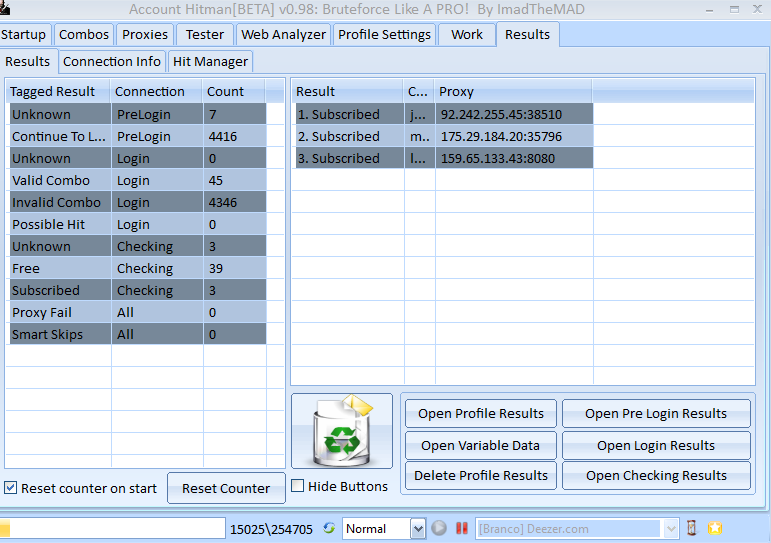Expand the [Branco] Deezer.com profile dropdown
Screen dimensions: 771x543
coord(671,529)
